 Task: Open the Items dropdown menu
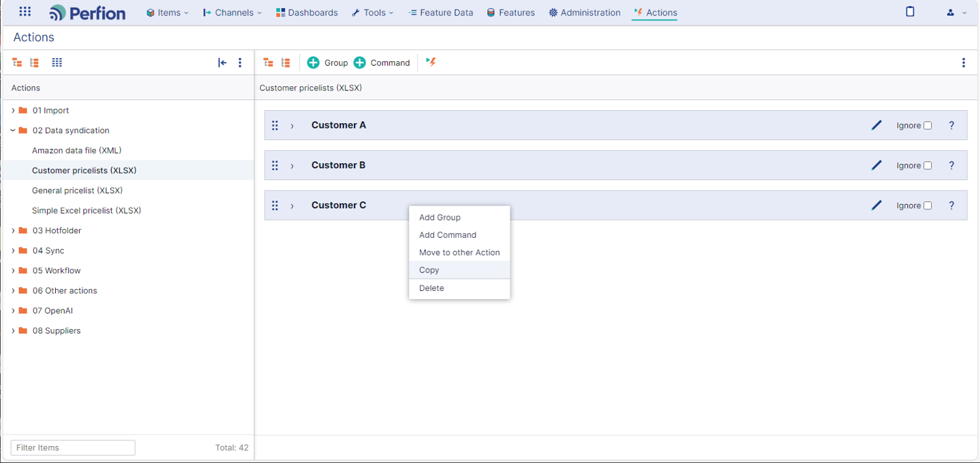coord(167,12)
